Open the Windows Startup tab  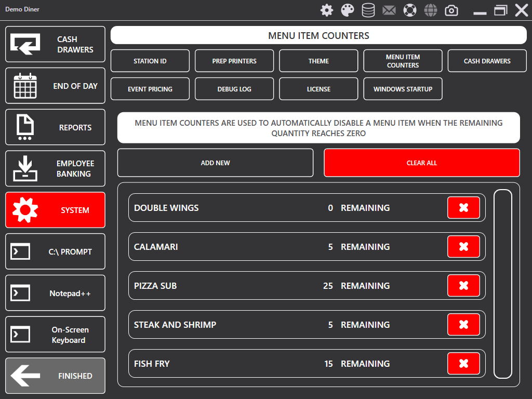403,89
